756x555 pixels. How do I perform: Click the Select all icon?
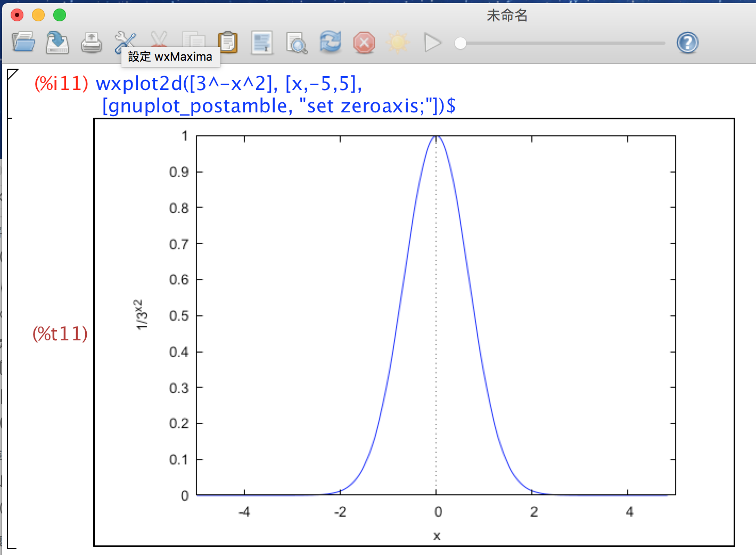click(262, 43)
